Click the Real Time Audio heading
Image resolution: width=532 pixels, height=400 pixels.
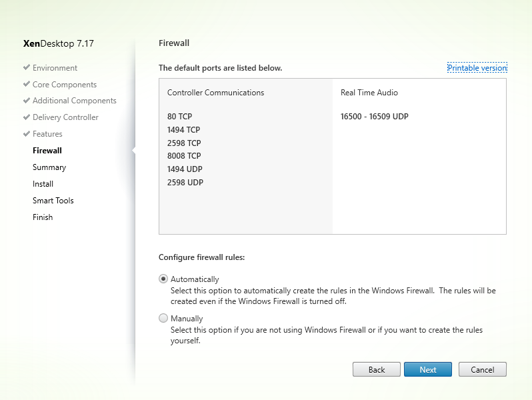pyautogui.click(x=369, y=93)
